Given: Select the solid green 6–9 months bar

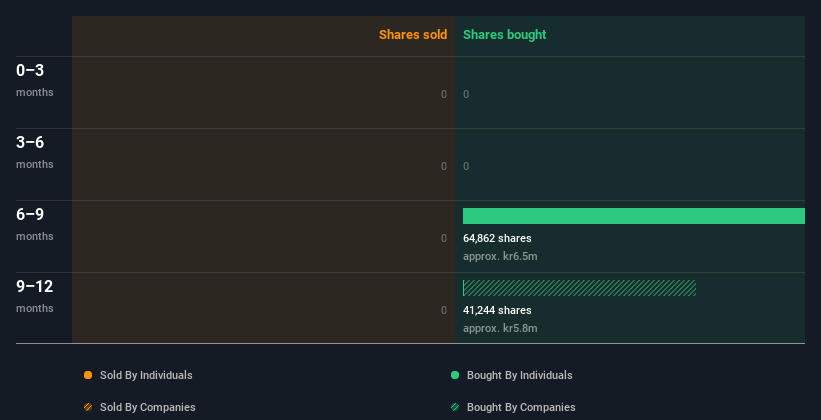Looking at the screenshot, I should [634, 216].
